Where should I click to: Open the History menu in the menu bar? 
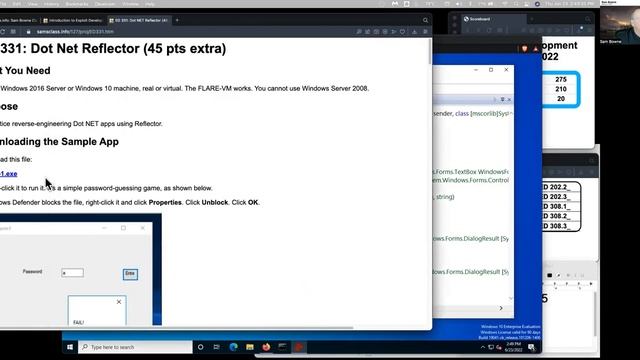(51, 4)
